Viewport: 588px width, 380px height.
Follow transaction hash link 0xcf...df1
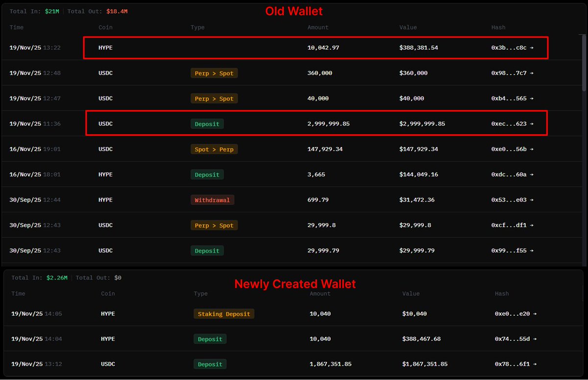point(509,226)
